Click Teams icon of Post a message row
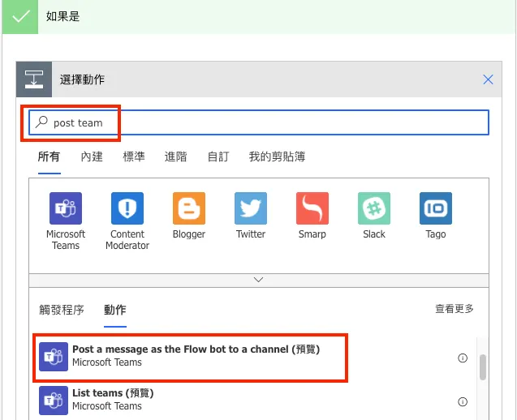Screen dimensions: 517x420 coord(54,357)
